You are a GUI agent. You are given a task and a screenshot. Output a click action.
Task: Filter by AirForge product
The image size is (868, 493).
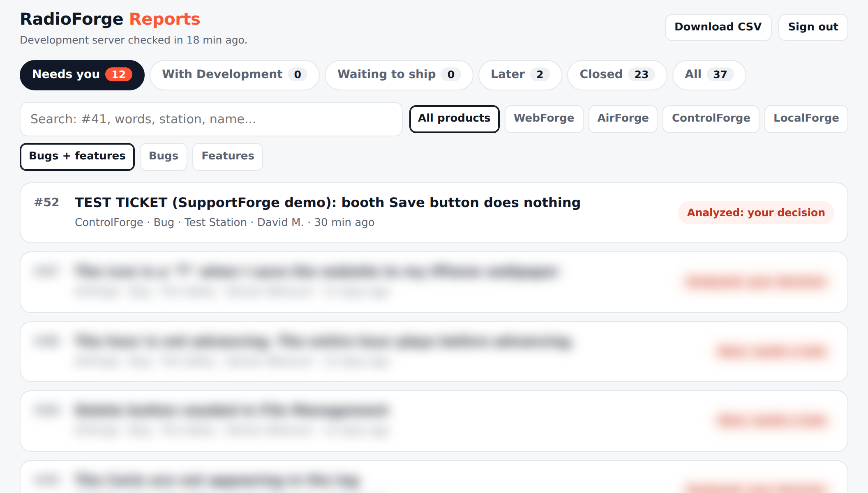coord(623,119)
